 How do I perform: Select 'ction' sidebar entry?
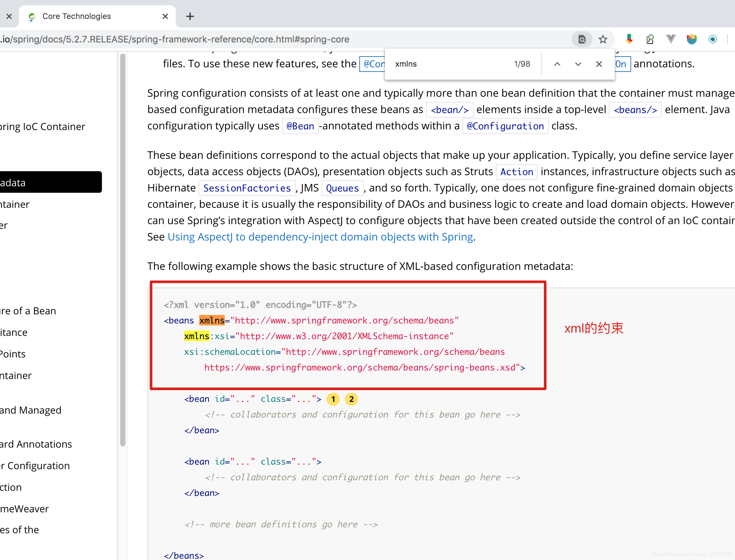pos(11,487)
